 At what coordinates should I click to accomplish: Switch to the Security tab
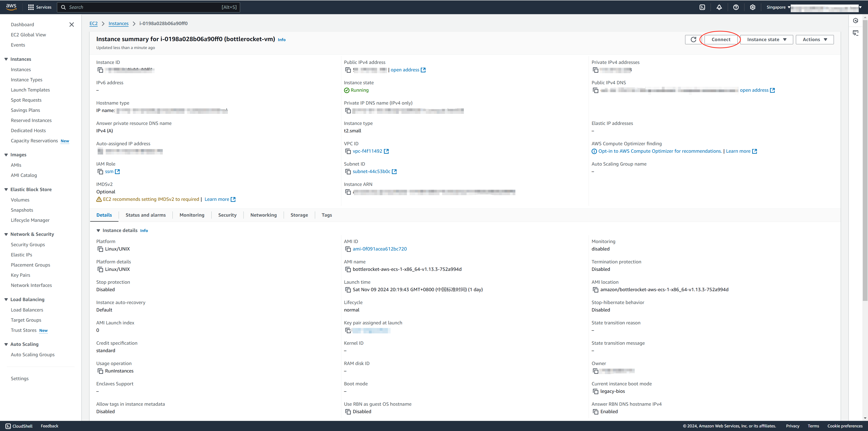pos(227,215)
